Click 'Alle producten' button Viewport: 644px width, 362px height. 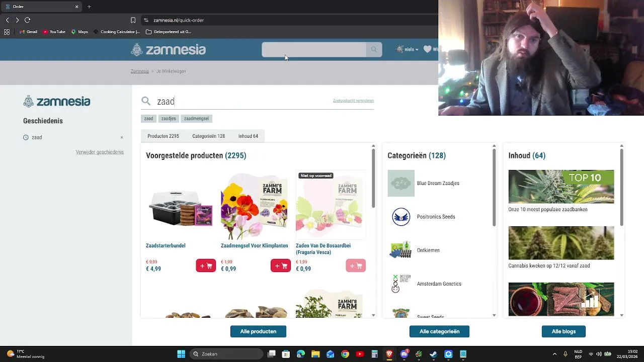point(258,331)
